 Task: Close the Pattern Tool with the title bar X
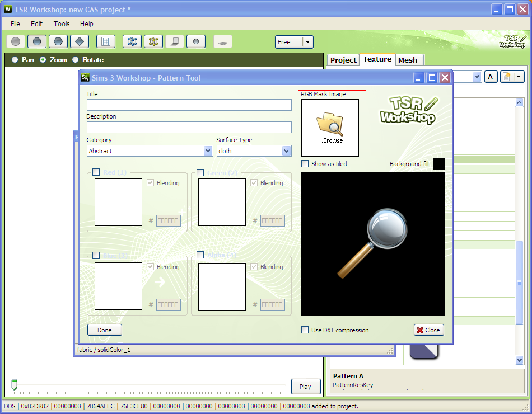(445, 78)
